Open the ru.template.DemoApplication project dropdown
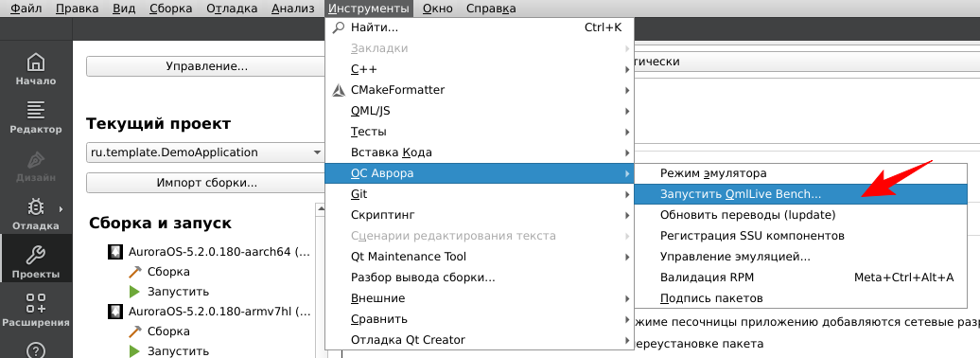The image size is (980, 358). coord(205,152)
